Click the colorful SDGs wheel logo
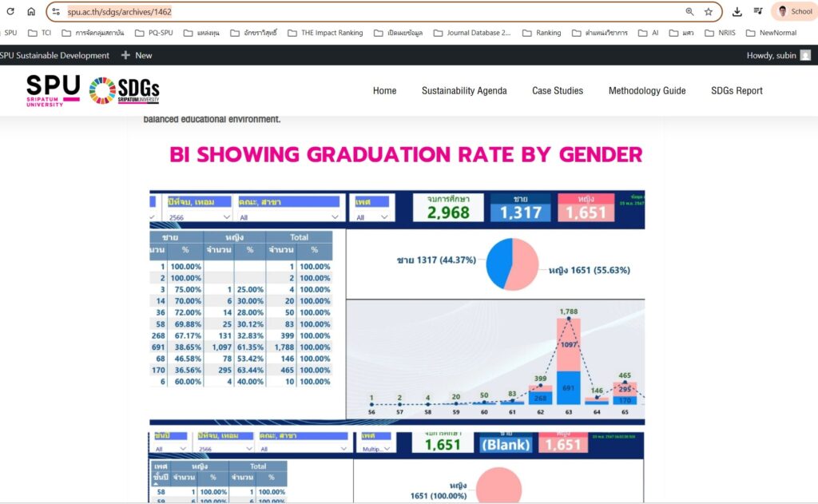The image size is (818, 504). [101, 90]
